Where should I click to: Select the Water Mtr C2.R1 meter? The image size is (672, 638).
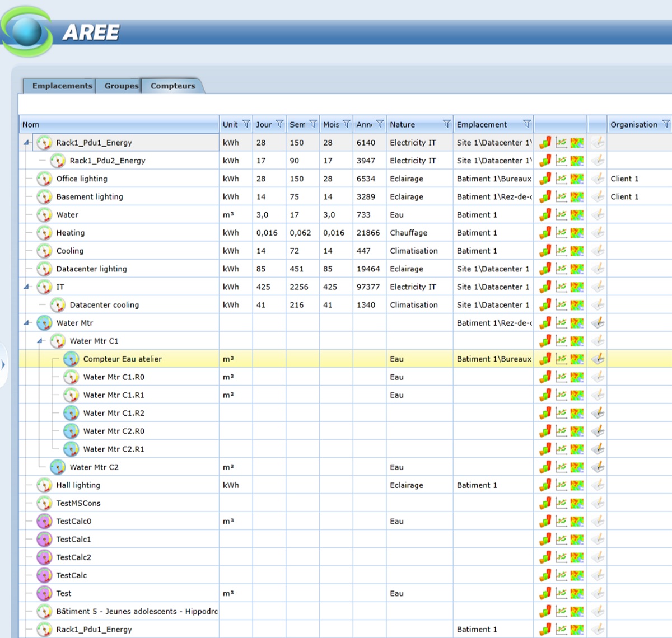click(x=114, y=449)
